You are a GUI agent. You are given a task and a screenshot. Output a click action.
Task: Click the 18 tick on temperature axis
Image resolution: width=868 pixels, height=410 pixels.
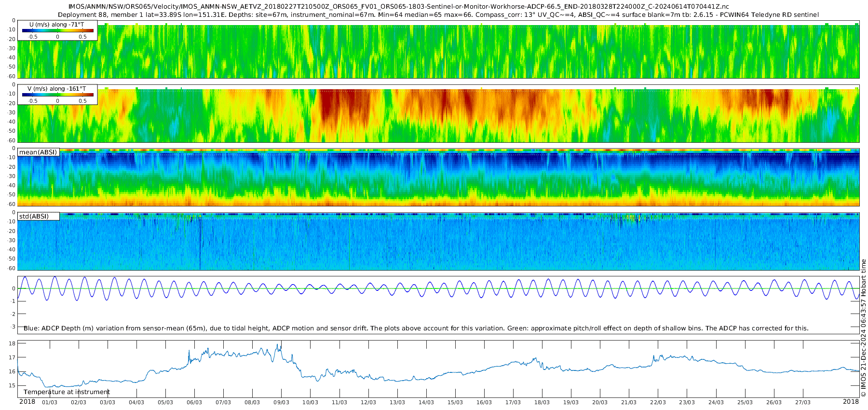tap(12, 344)
